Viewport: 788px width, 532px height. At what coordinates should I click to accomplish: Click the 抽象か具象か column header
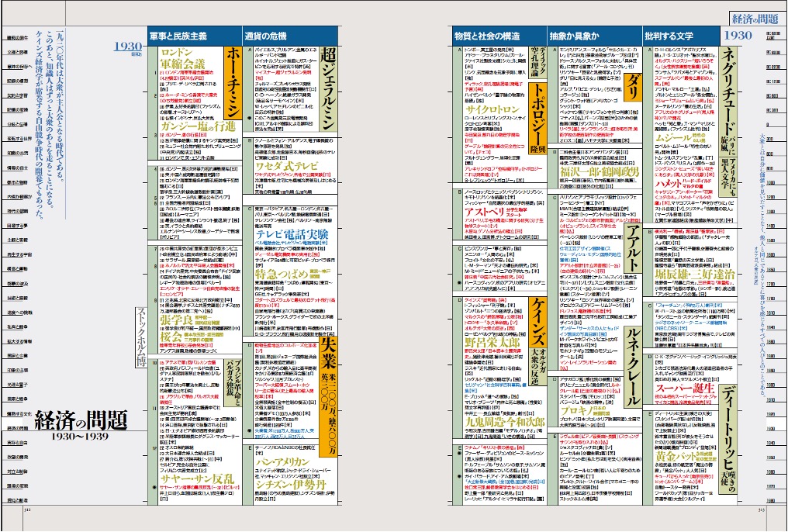point(572,36)
